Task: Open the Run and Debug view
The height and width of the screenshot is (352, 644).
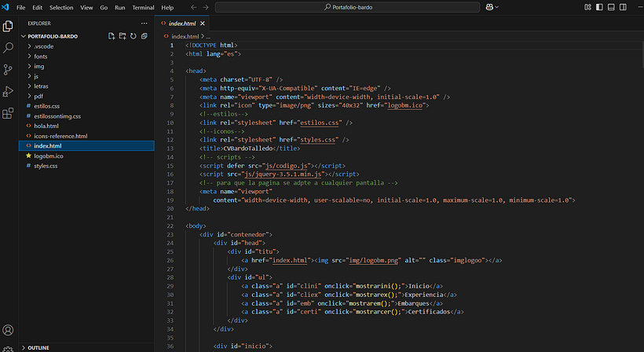Action: [8, 92]
